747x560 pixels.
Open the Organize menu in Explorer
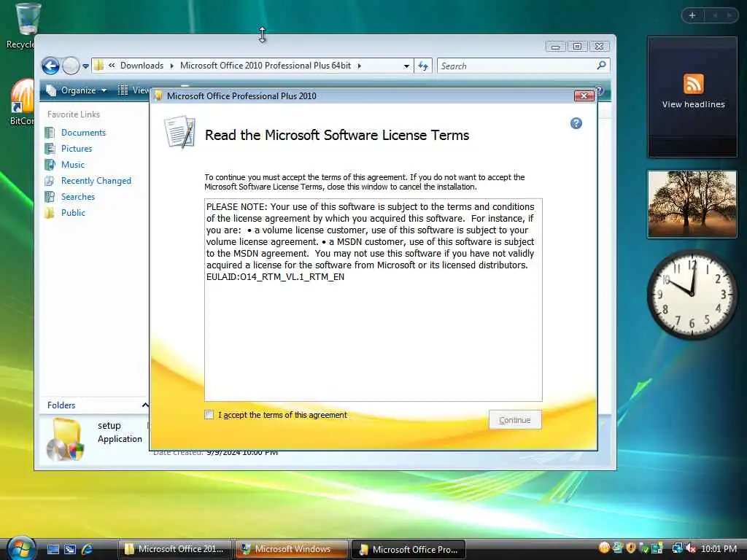76,90
